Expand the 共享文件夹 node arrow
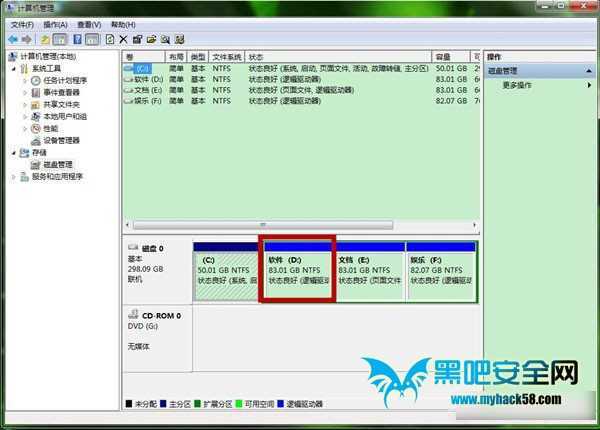Viewport: 600px width, 430px height. coord(24,104)
